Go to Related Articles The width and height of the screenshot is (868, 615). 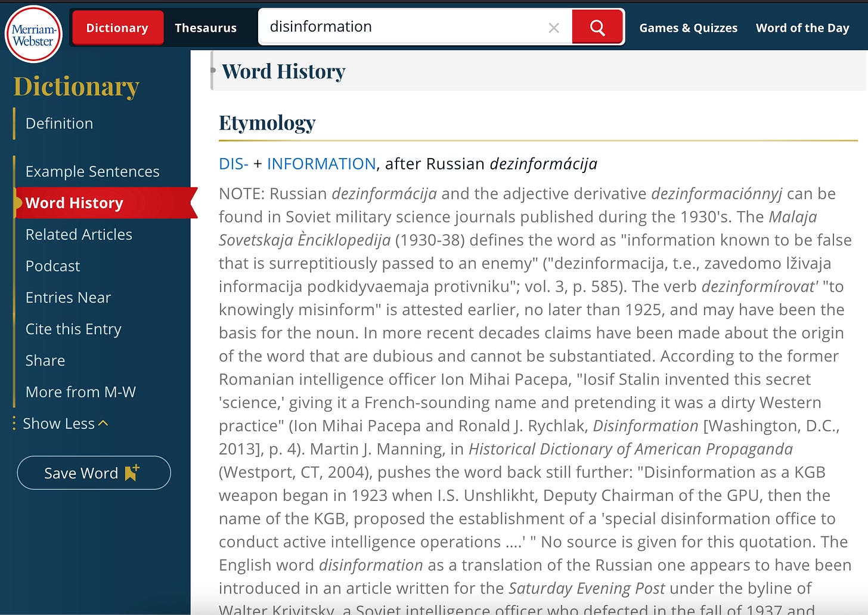point(79,234)
